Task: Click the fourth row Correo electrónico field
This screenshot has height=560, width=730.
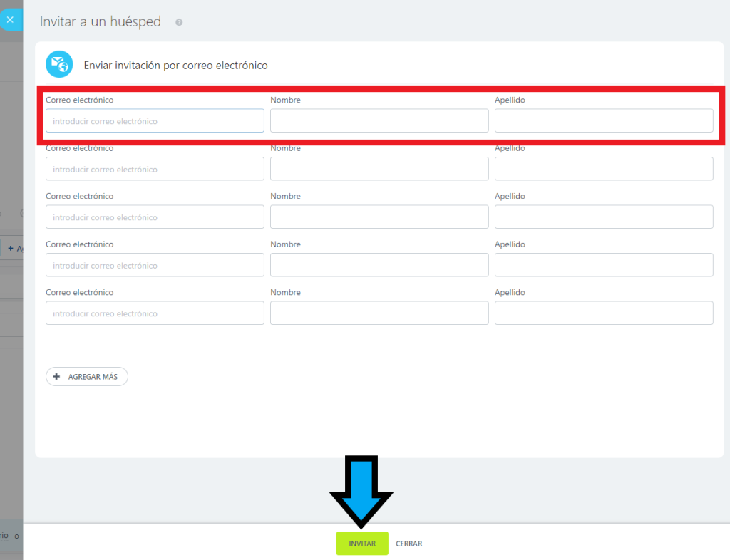Action: 155,265
